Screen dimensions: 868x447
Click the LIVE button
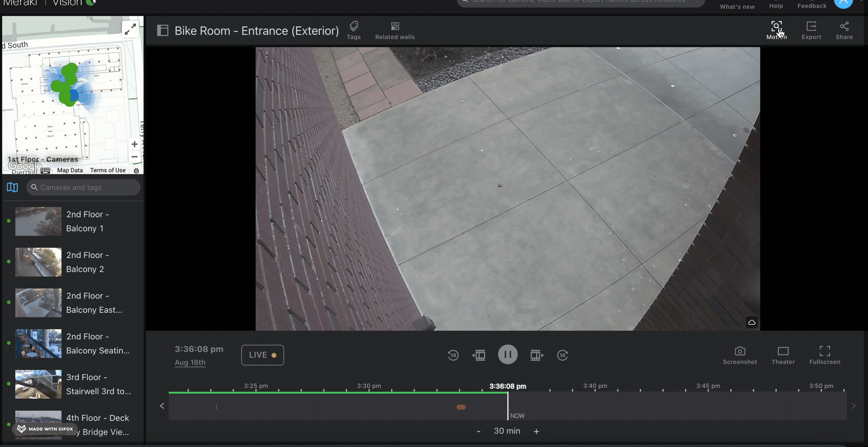(263, 355)
